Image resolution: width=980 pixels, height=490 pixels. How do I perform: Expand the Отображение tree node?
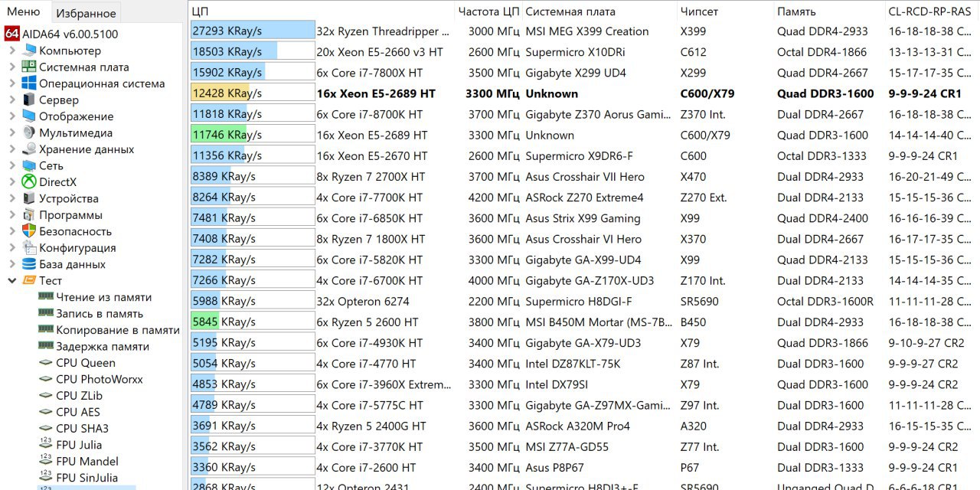[12, 116]
